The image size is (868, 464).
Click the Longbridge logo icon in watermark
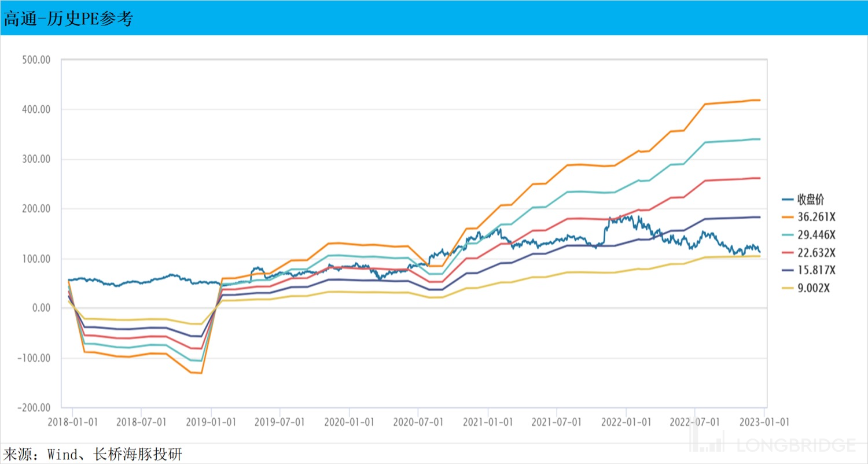click(707, 444)
